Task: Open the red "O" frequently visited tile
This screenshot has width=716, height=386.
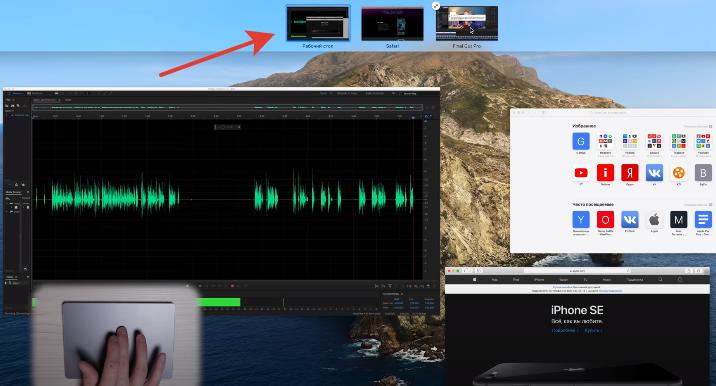Action: coord(605,220)
